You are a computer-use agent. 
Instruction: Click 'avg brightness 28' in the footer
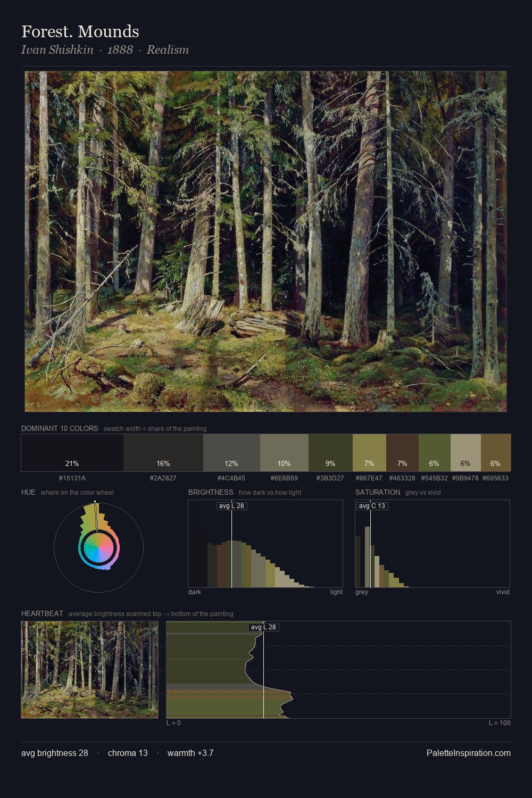[55, 753]
